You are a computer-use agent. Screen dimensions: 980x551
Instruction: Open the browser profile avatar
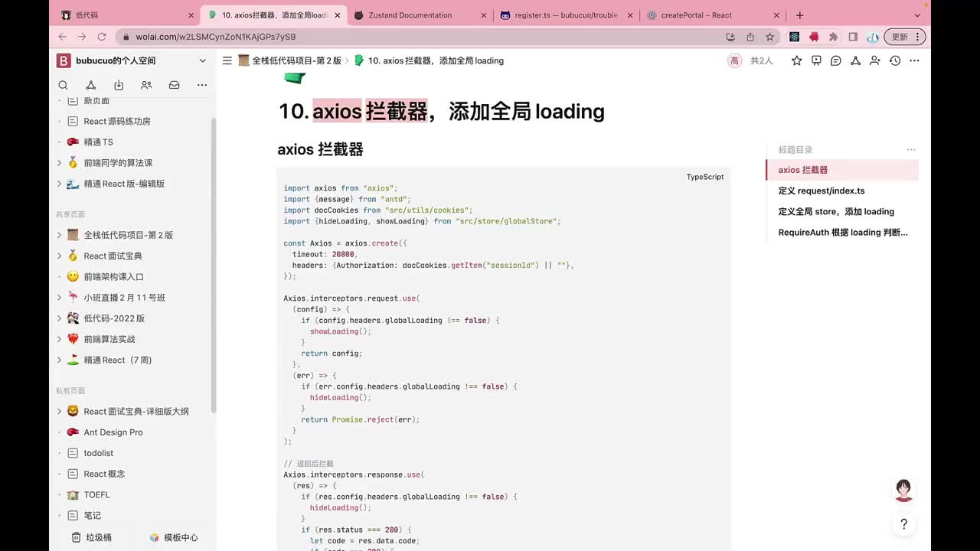click(873, 37)
